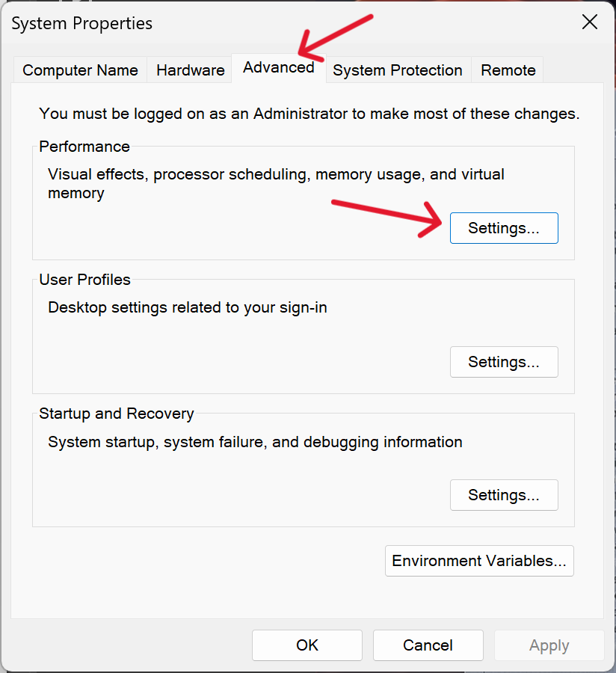Click the Apply button
Screen dimensions: 616x673
click(549, 645)
